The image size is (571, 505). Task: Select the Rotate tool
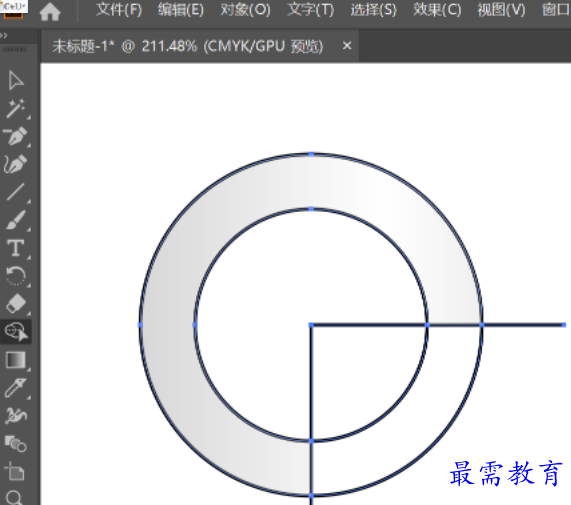16,276
